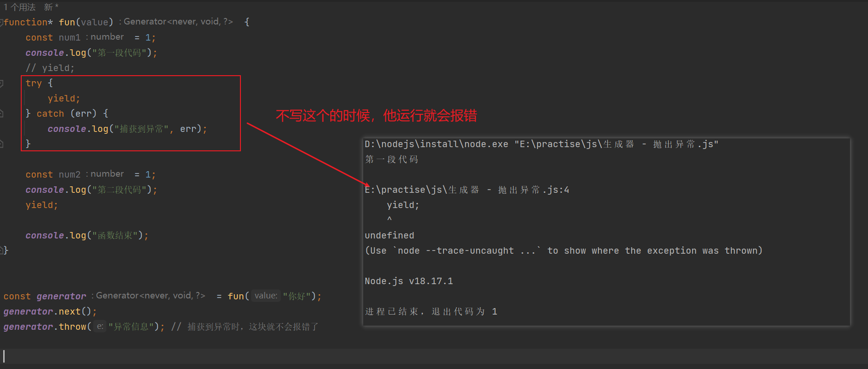This screenshot has height=369, width=868.
Task: Open the '1 个用法' usages code lens
Action: (19, 7)
